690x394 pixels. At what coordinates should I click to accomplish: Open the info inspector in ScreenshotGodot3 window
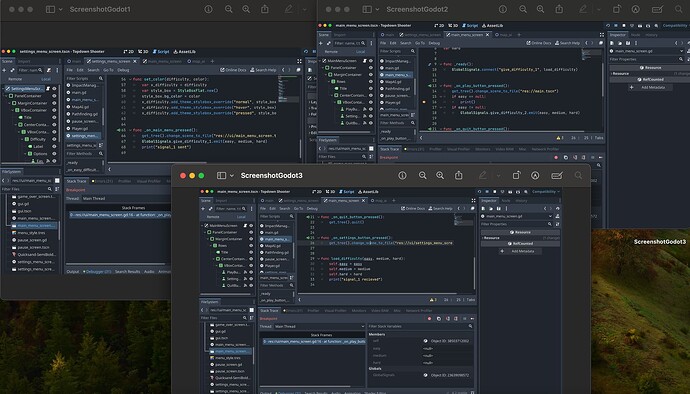pos(402,176)
